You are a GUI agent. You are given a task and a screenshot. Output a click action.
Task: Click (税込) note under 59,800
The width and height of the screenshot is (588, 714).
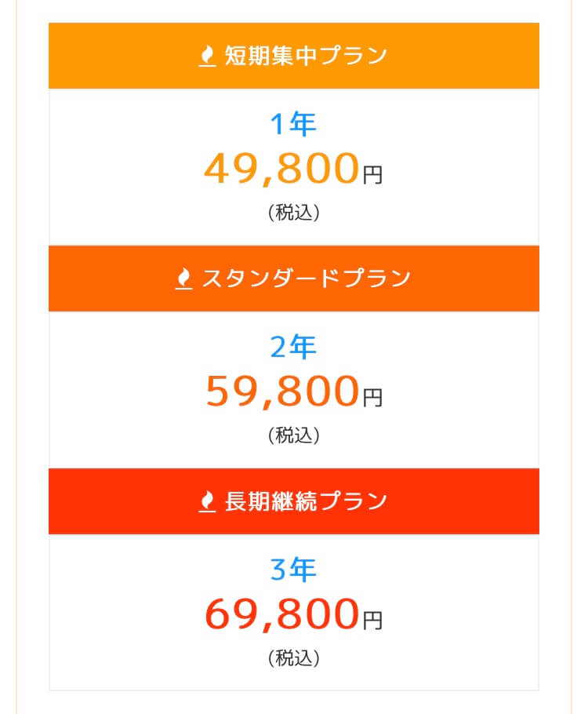[293, 435]
